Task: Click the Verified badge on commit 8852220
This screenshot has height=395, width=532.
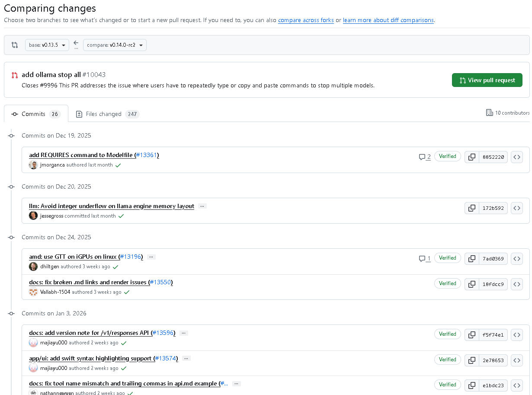Action: click(448, 157)
